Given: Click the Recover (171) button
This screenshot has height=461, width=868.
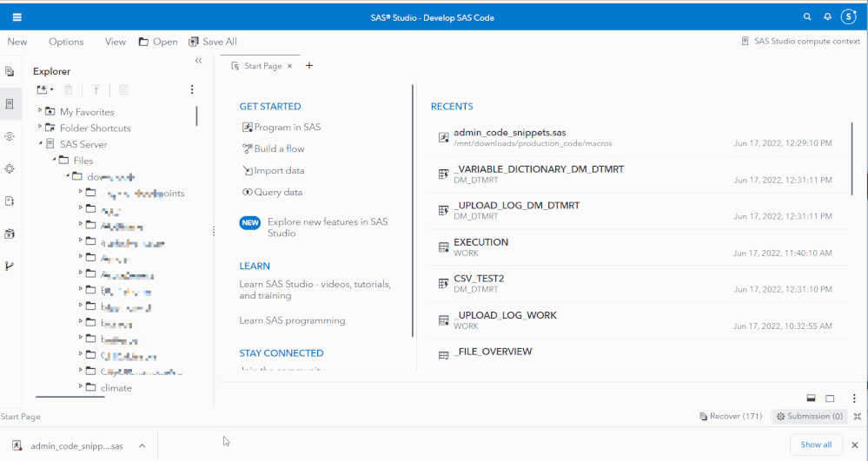Looking at the screenshot, I should pyautogui.click(x=731, y=416).
